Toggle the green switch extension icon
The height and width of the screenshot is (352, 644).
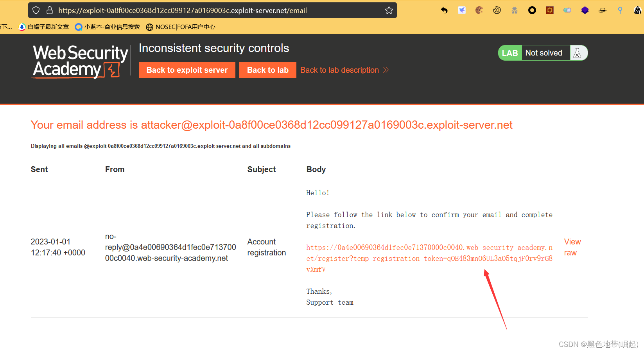[567, 10]
